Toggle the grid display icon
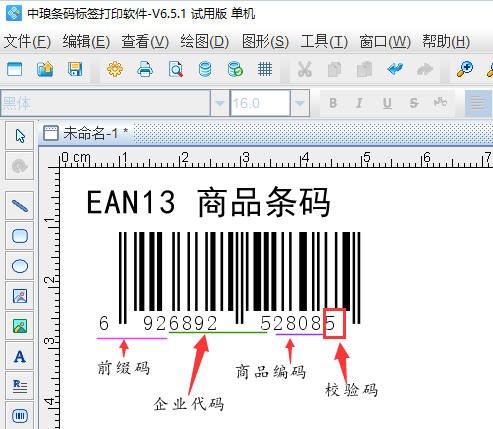 coord(265,69)
